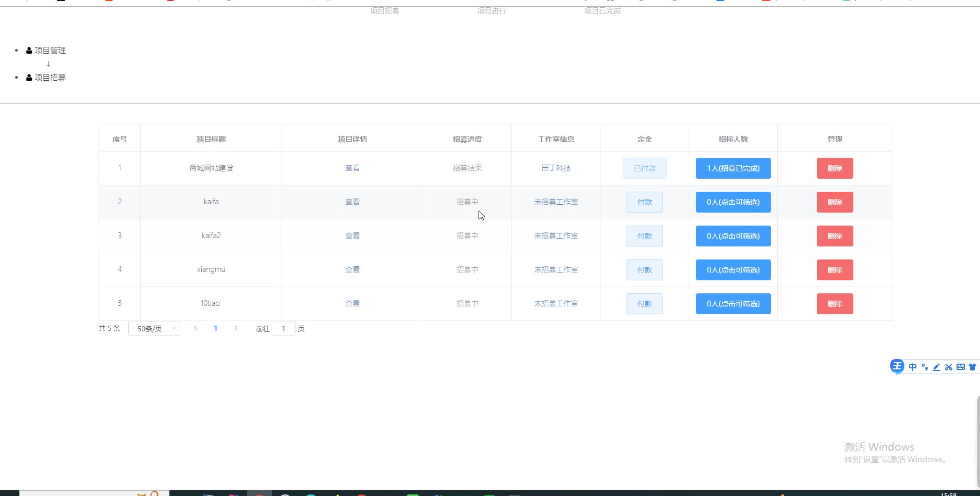View details of 商城网站建设 project

coord(352,168)
